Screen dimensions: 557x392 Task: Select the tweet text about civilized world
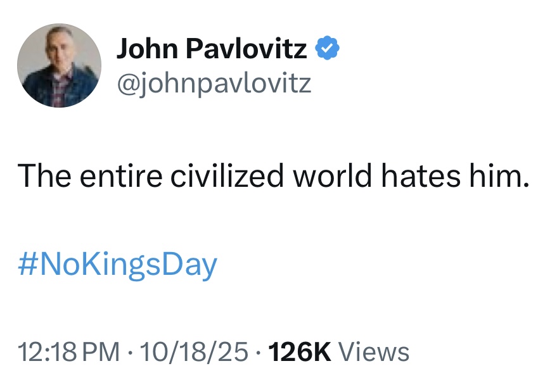(x=273, y=175)
